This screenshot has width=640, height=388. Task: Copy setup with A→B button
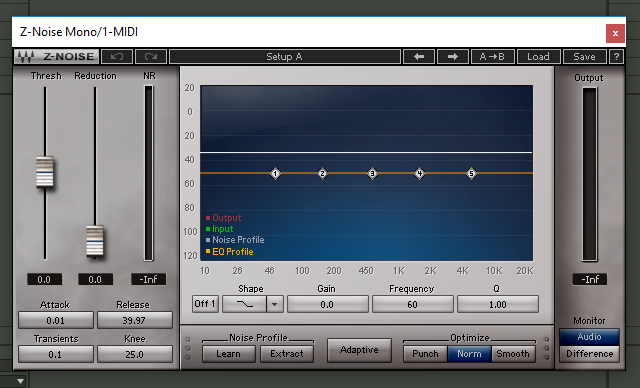coord(492,57)
